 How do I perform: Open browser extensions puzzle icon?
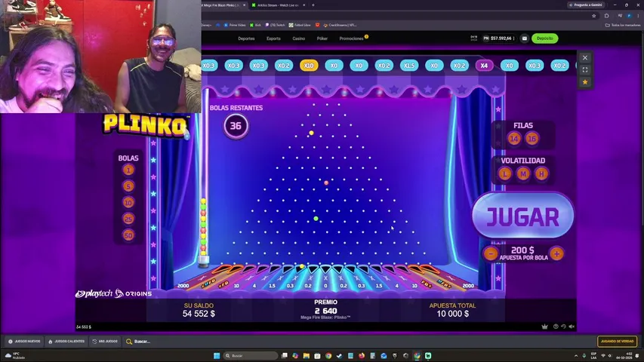606,16
